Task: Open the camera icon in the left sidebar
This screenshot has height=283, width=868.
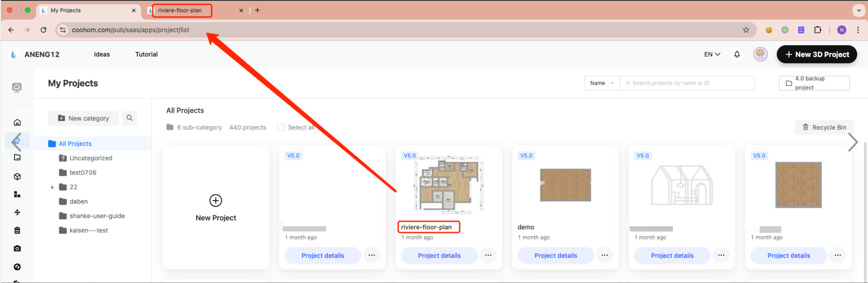Action: click(x=17, y=248)
